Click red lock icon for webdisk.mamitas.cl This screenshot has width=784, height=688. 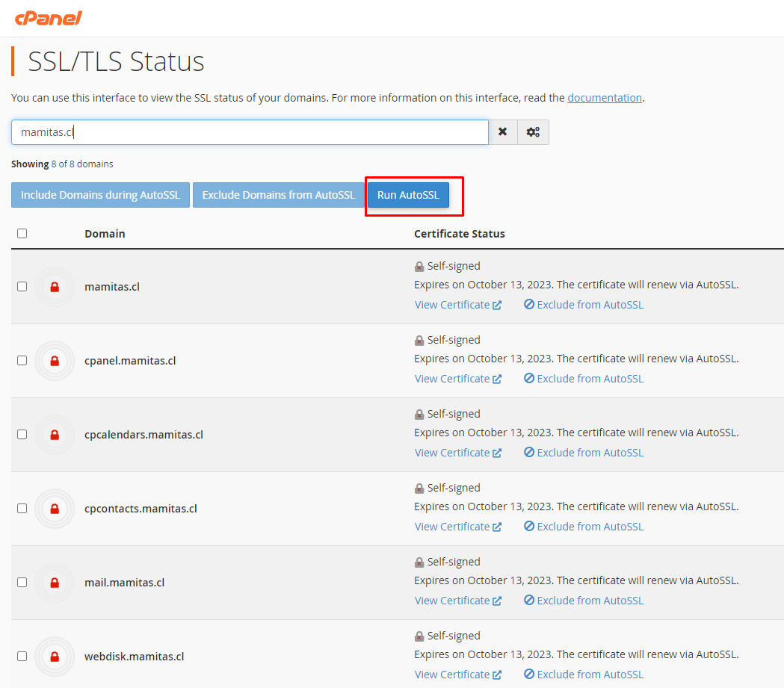pos(55,657)
